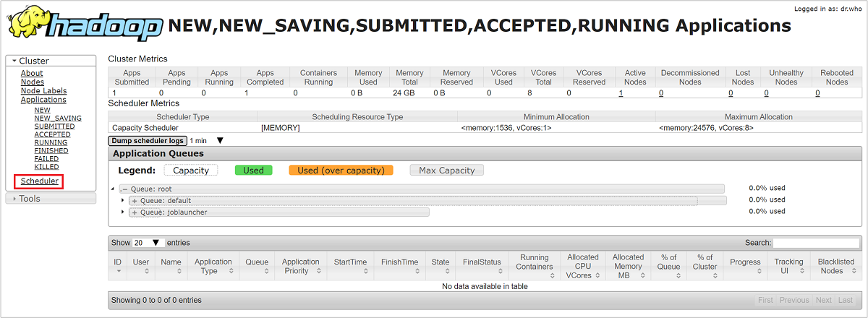The image size is (868, 318).
Task: Open the Nodes link in sidebar
Action: tap(33, 82)
